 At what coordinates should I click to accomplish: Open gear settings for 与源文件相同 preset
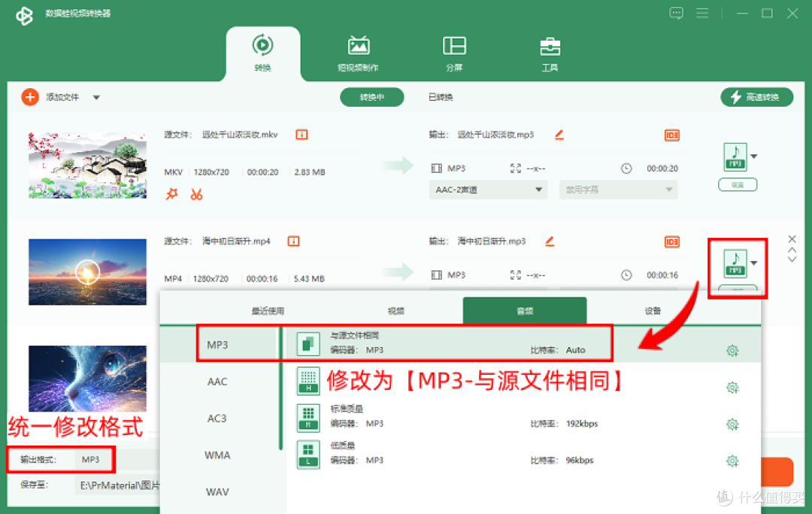(732, 351)
